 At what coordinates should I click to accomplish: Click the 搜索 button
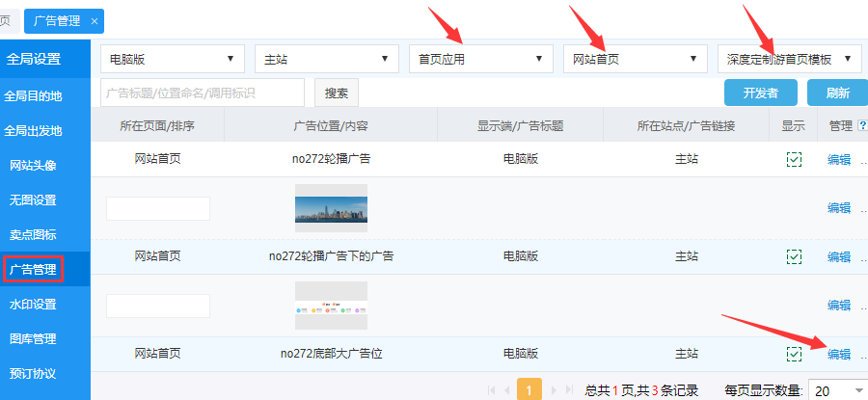337,93
